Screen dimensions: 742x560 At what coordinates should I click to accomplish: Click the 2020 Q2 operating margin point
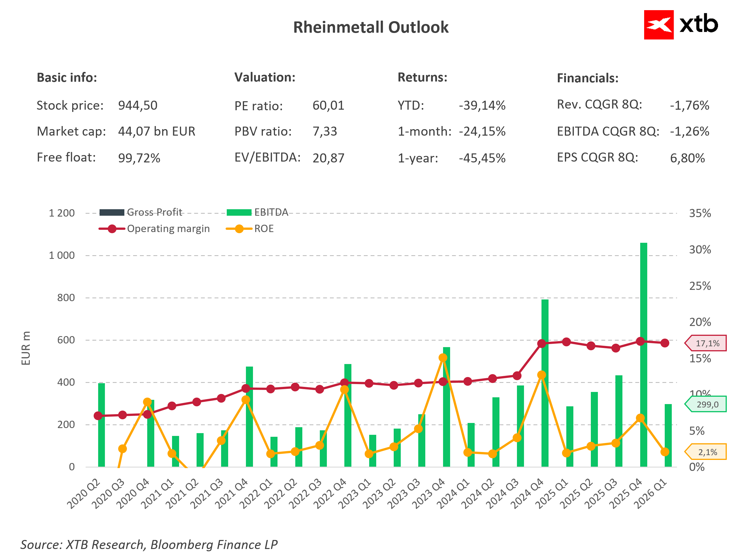[98, 416]
